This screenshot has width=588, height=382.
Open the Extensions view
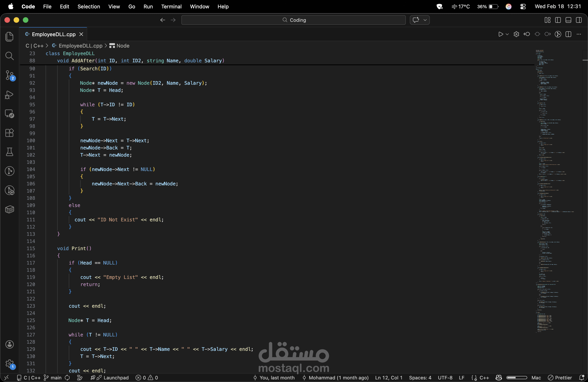[x=9, y=133]
